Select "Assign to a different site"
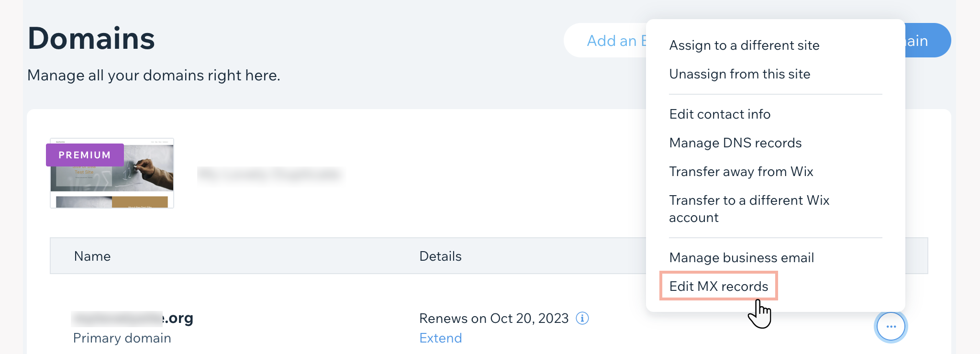 [x=744, y=45]
